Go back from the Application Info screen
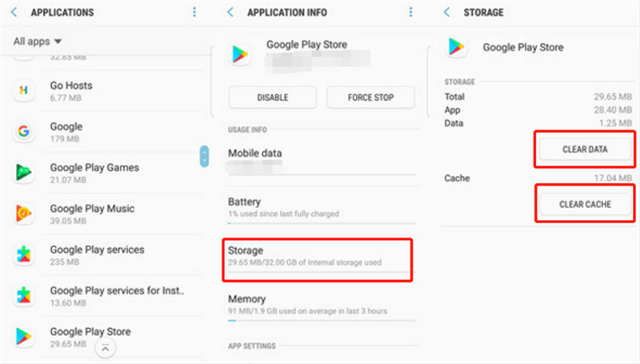The width and height of the screenshot is (640, 364). (x=230, y=13)
